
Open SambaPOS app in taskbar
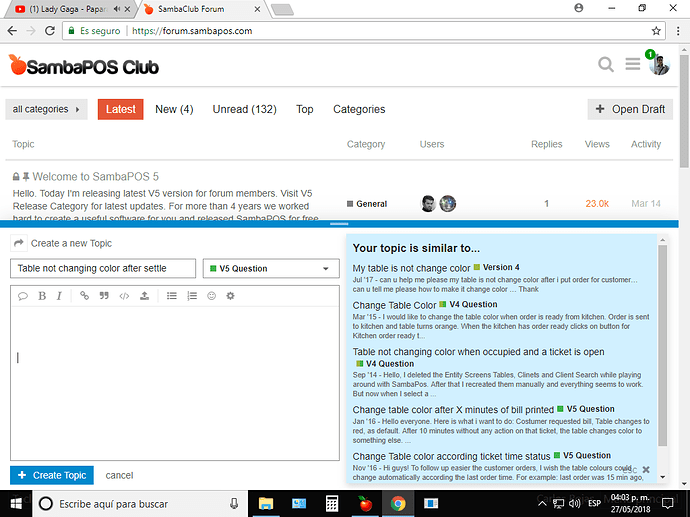tap(365, 504)
